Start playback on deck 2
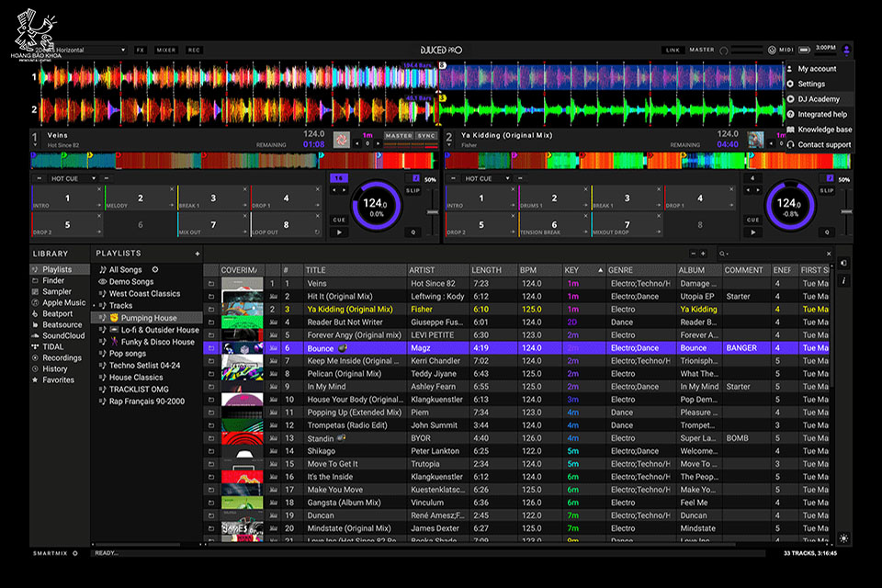882x588 pixels. tap(752, 232)
